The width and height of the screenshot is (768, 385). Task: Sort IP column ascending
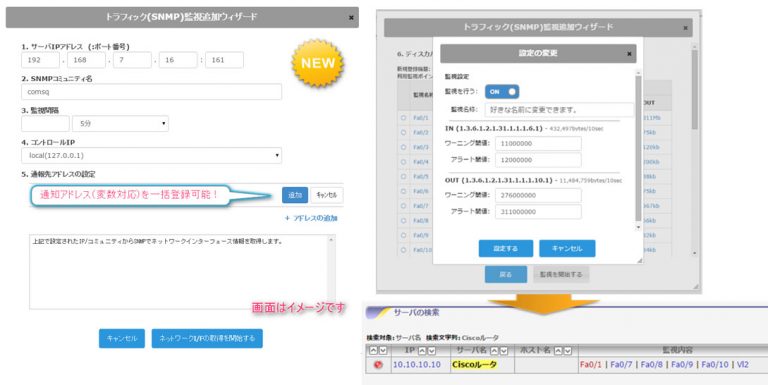[422, 350]
